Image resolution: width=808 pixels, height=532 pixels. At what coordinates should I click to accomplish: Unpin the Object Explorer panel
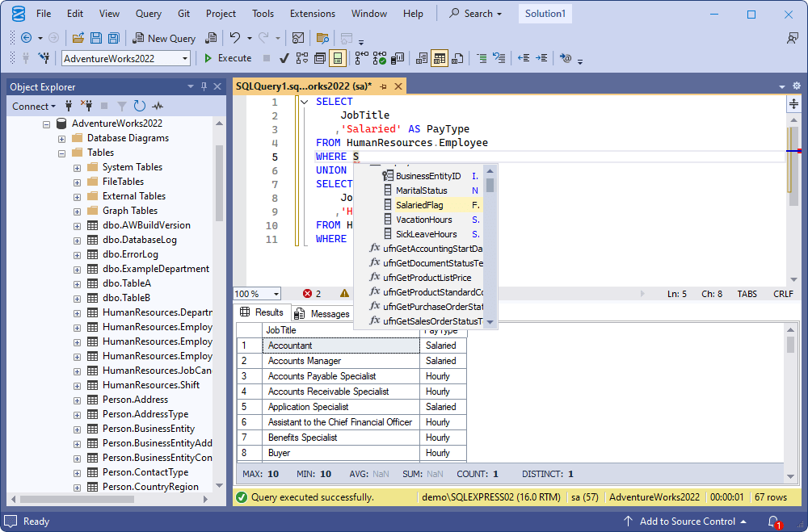tap(204, 86)
